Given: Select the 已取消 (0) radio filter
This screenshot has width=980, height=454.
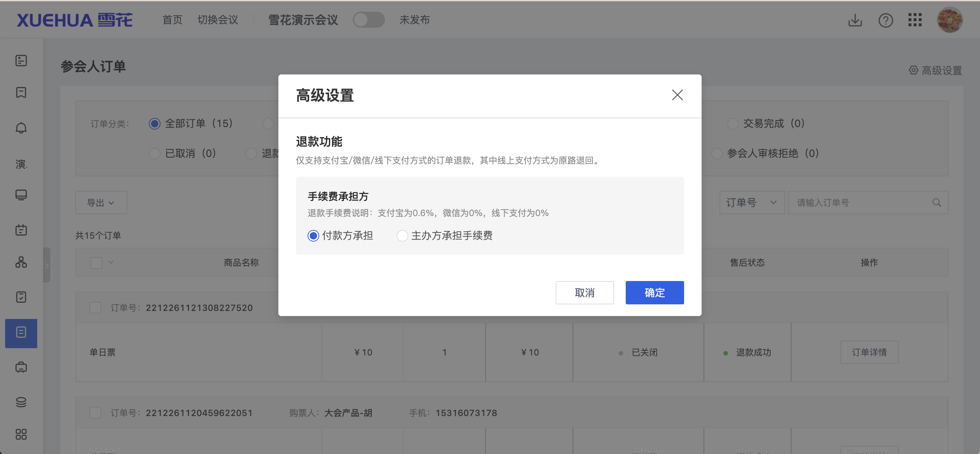Looking at the screenshot, I should 182,153.
